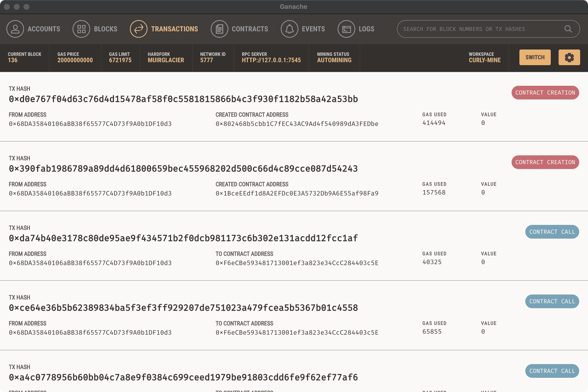This screenshot has width=588, height=392.
Task: Open the Logs terminal icon
Action: pos(346,29)
